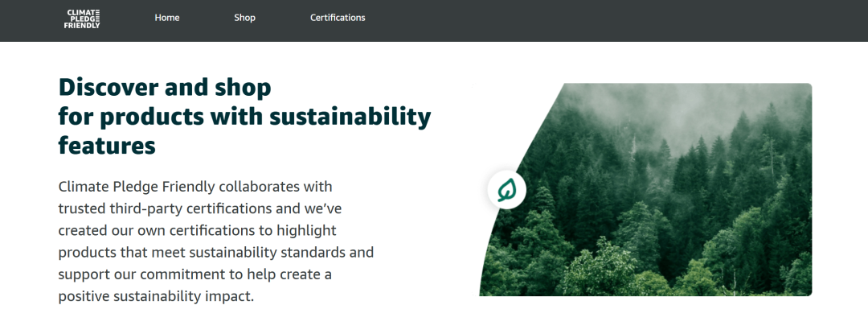Click the green leaf badge icon
868x334 pixels.
(x=507, y=191)
